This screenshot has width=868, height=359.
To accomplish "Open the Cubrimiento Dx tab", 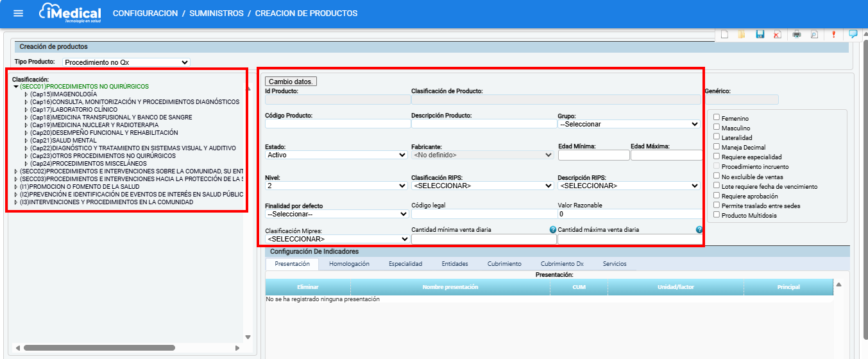I will (561, 264).
